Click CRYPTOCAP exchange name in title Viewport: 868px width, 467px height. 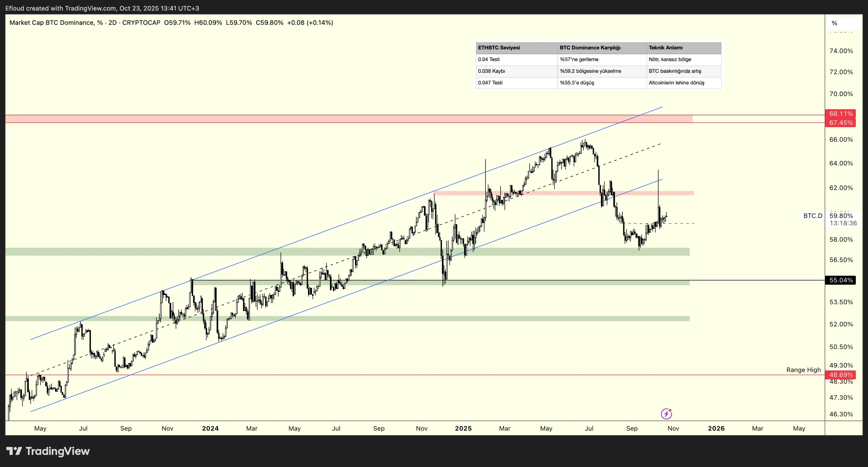[x=141, y=23]
